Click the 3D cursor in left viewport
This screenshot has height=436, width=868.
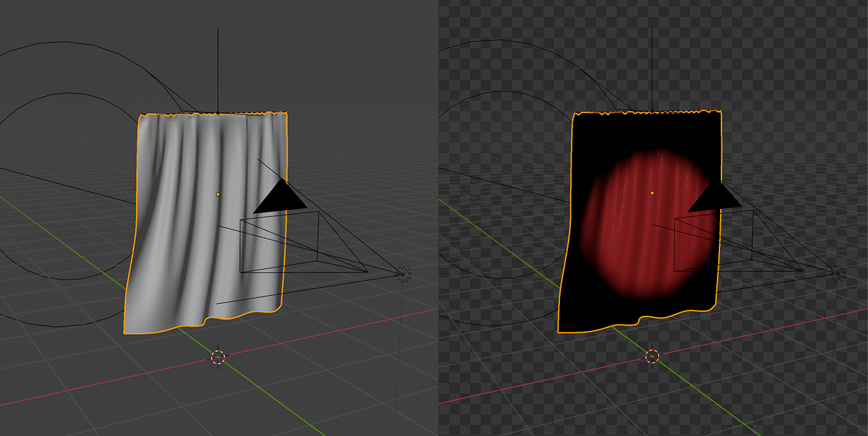tap(218, 357)
